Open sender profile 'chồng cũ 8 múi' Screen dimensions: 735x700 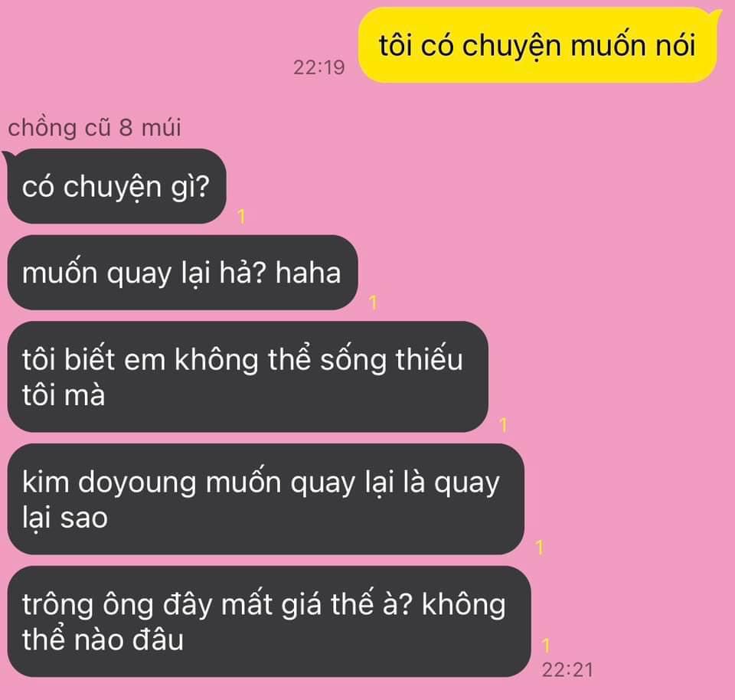[x=95, y=128]
